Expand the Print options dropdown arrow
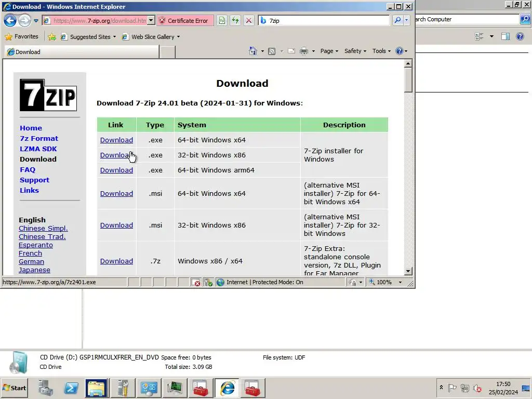Image resolution: width=532 pixels, height=399 pixels. point(313,51)
